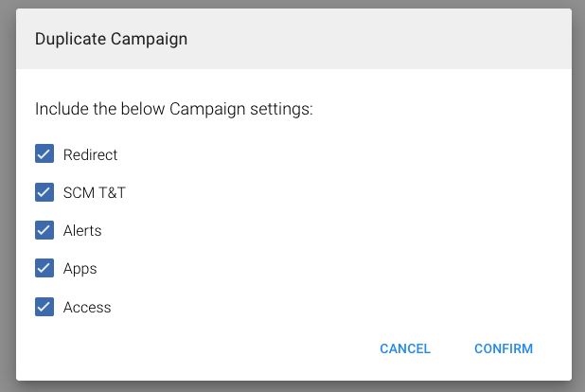Deselect the Apps checkbox
Image resolution: width=585 pixels, height=392 pixels.
pyautogui.click(x=44, y=268)
